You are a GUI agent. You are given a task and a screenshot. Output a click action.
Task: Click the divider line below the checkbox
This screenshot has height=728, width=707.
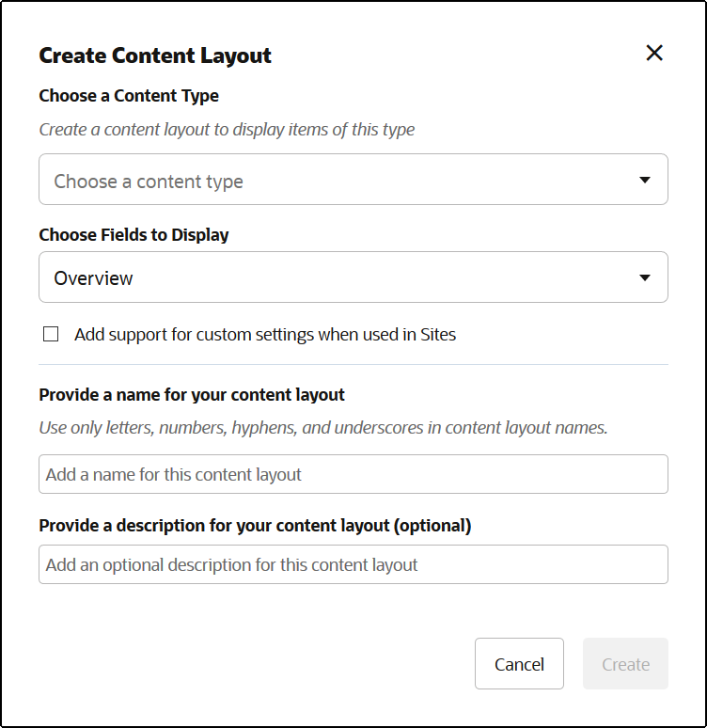[x=353, y=364]
